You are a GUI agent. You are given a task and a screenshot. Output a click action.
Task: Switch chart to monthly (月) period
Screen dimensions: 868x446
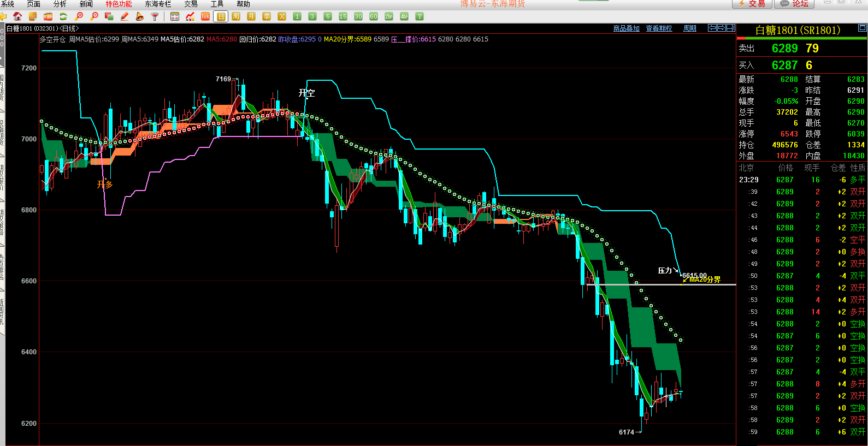point(251,16)
